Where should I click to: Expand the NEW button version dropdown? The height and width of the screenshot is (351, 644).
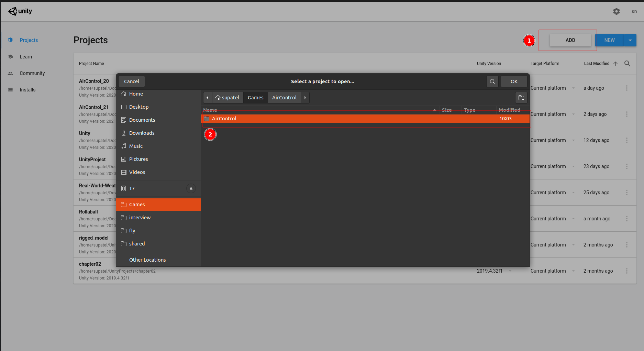click(x=630, y=40)
